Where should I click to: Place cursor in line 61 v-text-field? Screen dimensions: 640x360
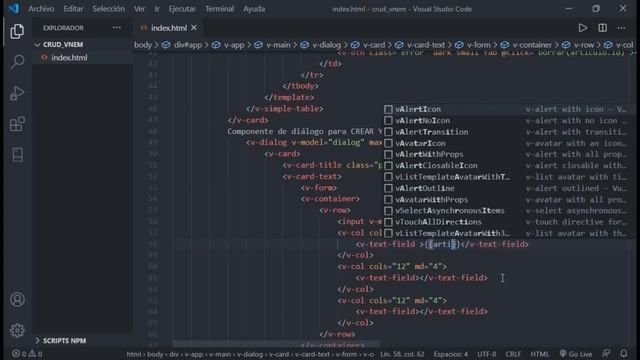(x=422, y=278)
